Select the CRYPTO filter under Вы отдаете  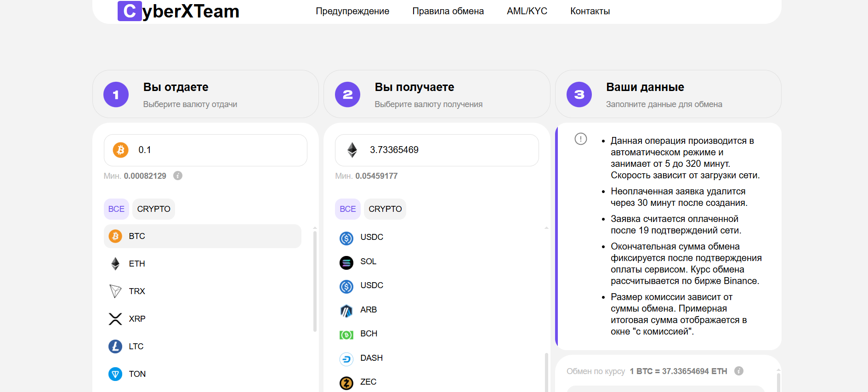(x=153, y=209)
